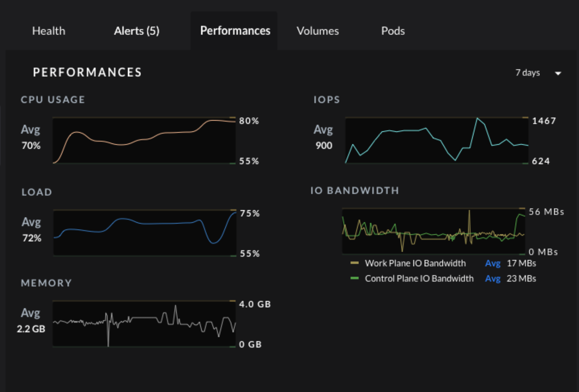Click the dropdown chevron next to 7 days
The height and width of the screenshot is (392, 579).
pos(558,73)
